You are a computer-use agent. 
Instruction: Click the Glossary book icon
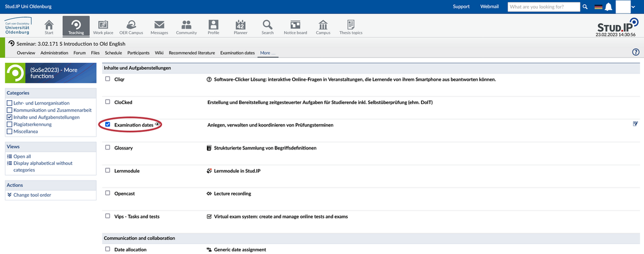209,148
